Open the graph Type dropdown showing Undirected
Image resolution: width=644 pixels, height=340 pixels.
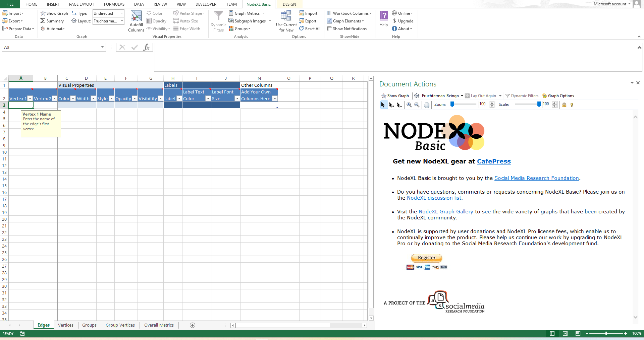click(x=108, y=13)
